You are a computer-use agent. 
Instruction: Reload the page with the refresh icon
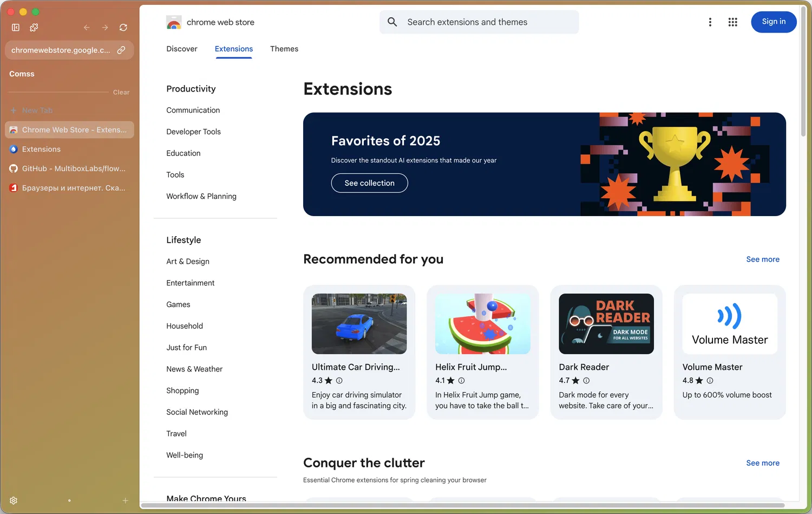[123, 27]
